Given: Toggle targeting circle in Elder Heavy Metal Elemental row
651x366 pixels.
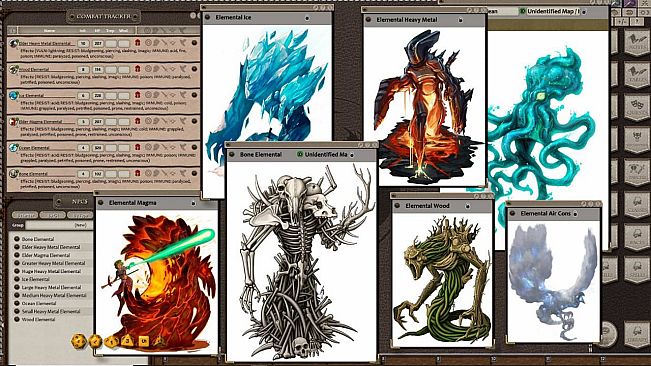Looking at the screenshot, I should pyautogui.click(x=149, y=42).
